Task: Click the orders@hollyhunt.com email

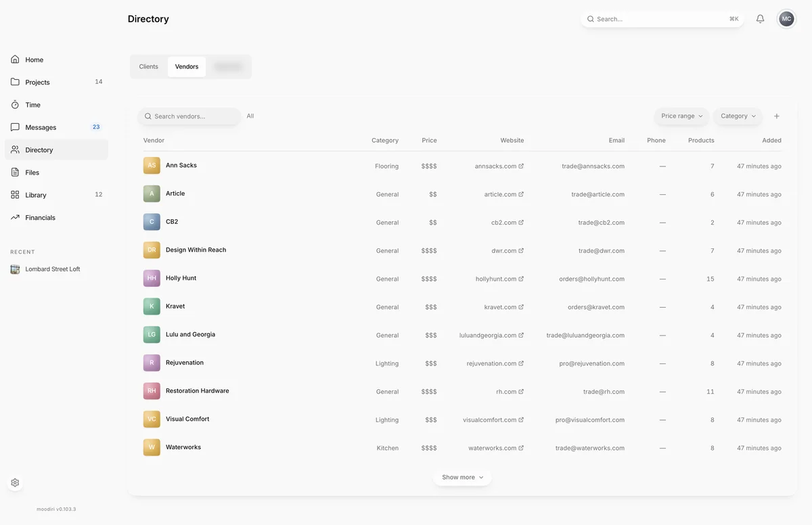Action: tap(591, 279)
